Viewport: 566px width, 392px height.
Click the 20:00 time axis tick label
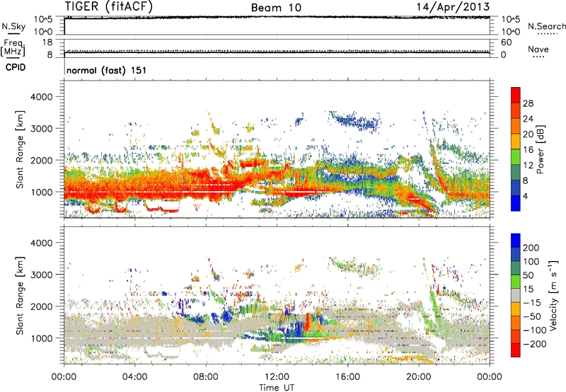(418, 377)
